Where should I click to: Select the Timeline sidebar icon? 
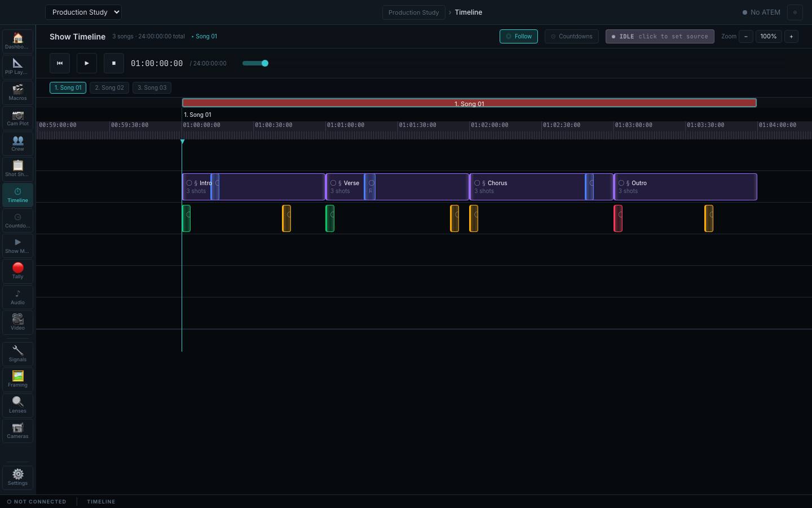(17, 195)
